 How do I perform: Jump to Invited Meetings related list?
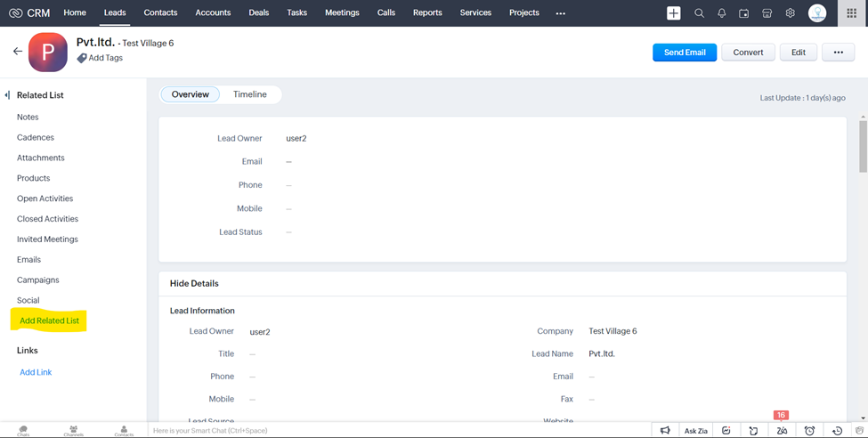47,239
